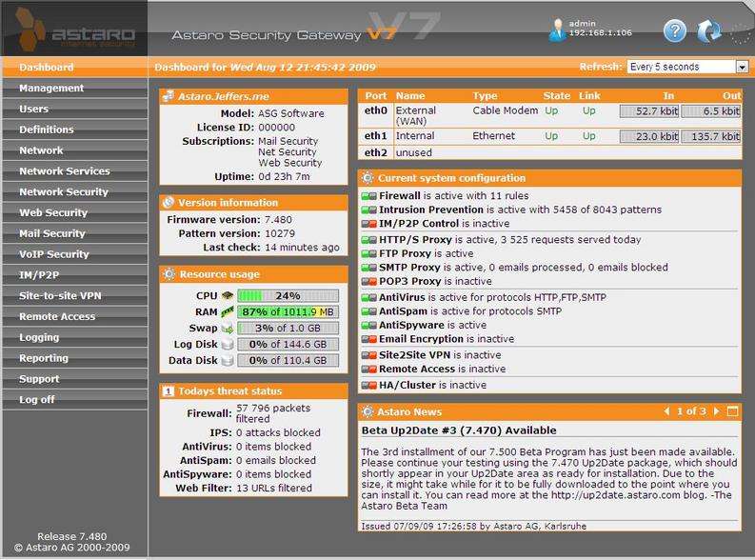Maximize the Astaro News panel
The image size is (755, 560).
(x=732, y=411)
